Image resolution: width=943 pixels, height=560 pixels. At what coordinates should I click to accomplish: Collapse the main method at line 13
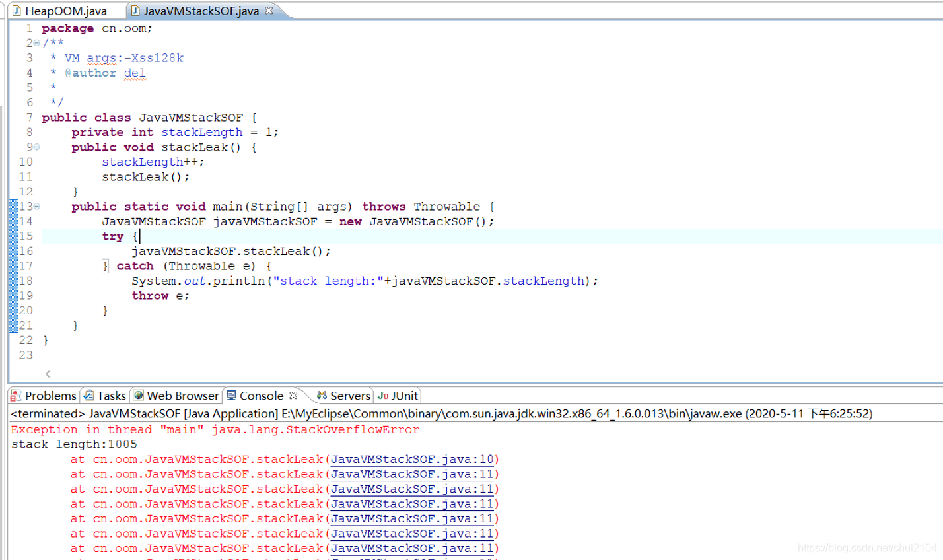pyautogui.click(x=37, y=207)
